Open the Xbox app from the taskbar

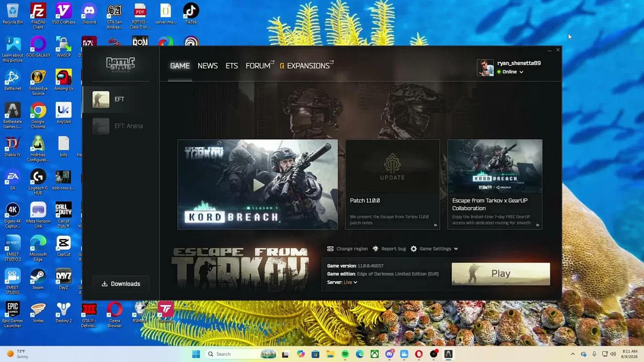375,354
